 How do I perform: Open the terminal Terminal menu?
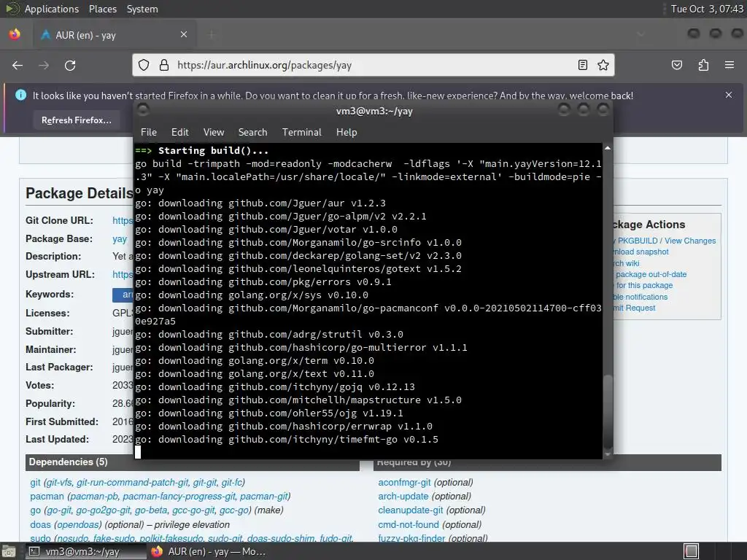pyautogui.click(x=301, y=132)
